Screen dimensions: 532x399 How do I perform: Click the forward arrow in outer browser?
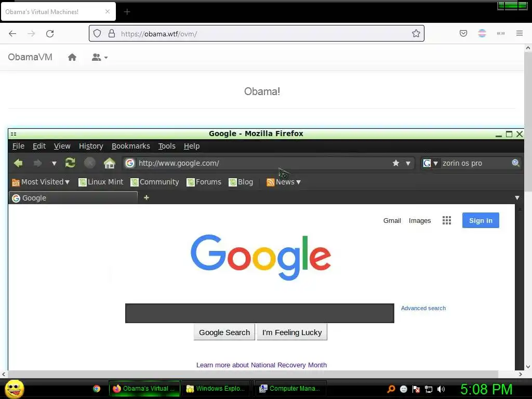(x=31, y=34)
